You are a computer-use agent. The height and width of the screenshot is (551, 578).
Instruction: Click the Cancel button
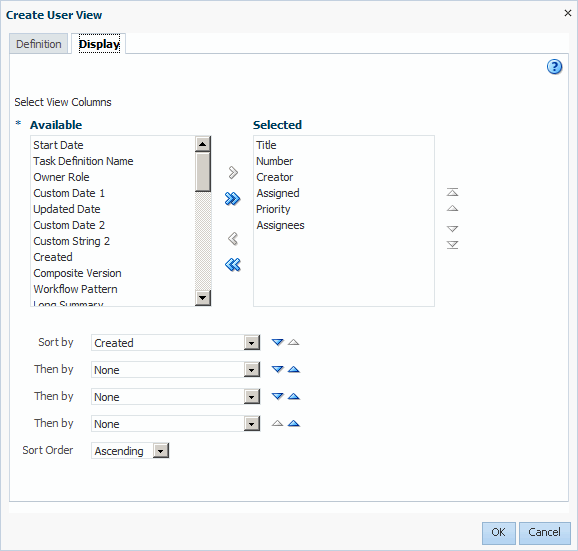tap(544, 533)
